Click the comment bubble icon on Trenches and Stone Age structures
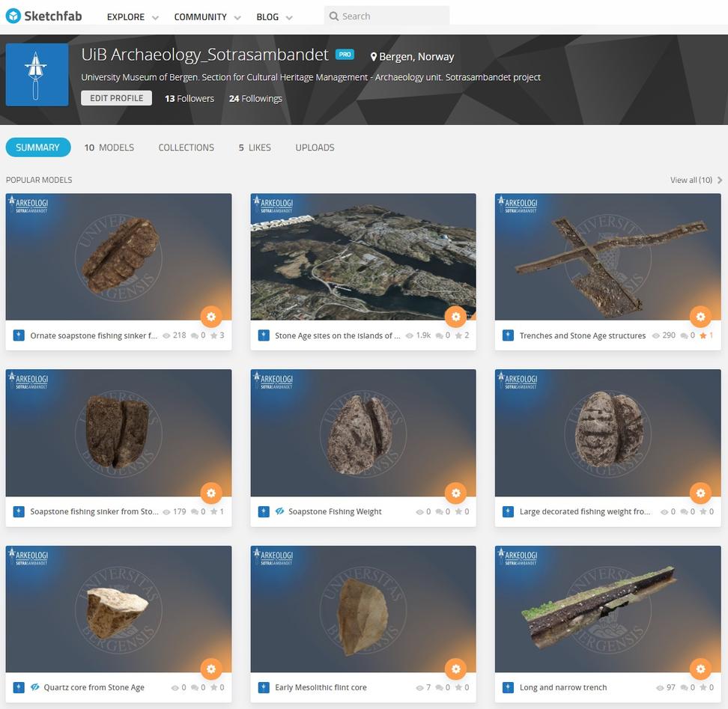Image resolution: width=728 pixels, height=709 pixels. [x=685, y=335]
